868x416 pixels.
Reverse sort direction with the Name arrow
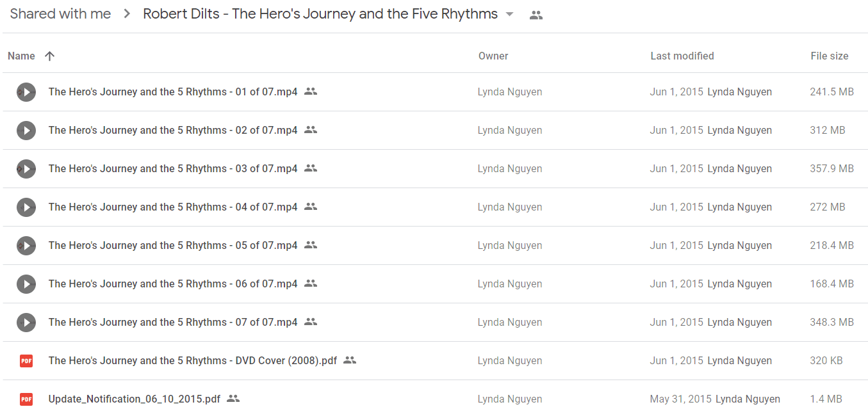[x=49, y=56]
